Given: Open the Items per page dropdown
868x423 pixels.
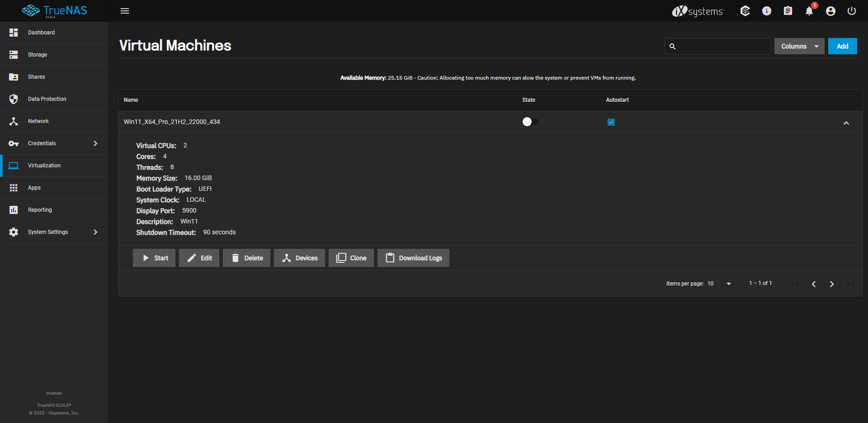Looking at the screenshot, I should coord(719,284).
